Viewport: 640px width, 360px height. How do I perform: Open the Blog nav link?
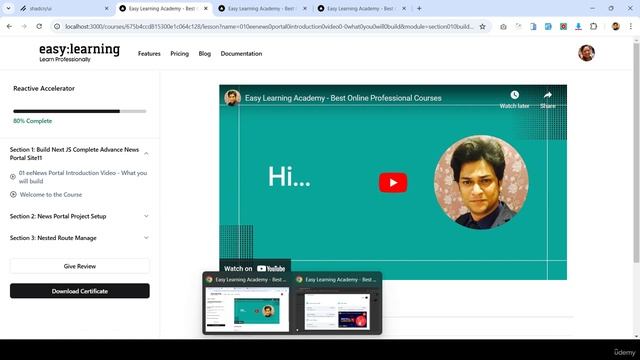coord(204,53)
